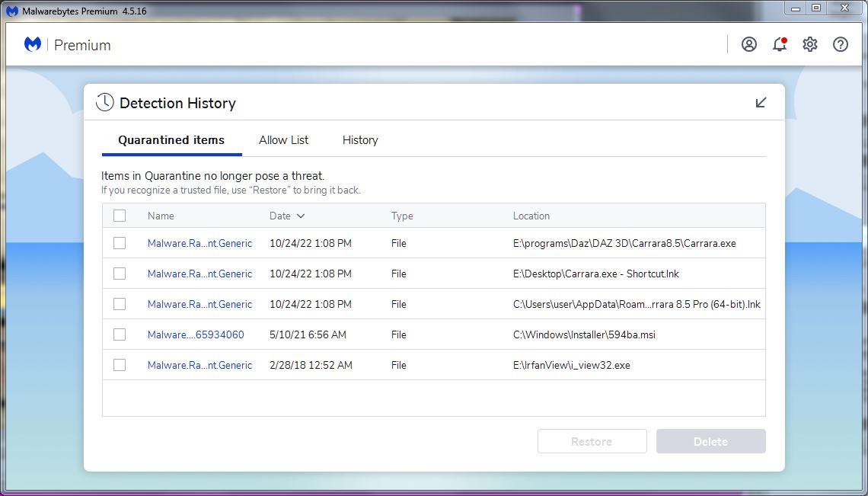Open the Help question mark icon
868x496 pixels.
[841, 44]
